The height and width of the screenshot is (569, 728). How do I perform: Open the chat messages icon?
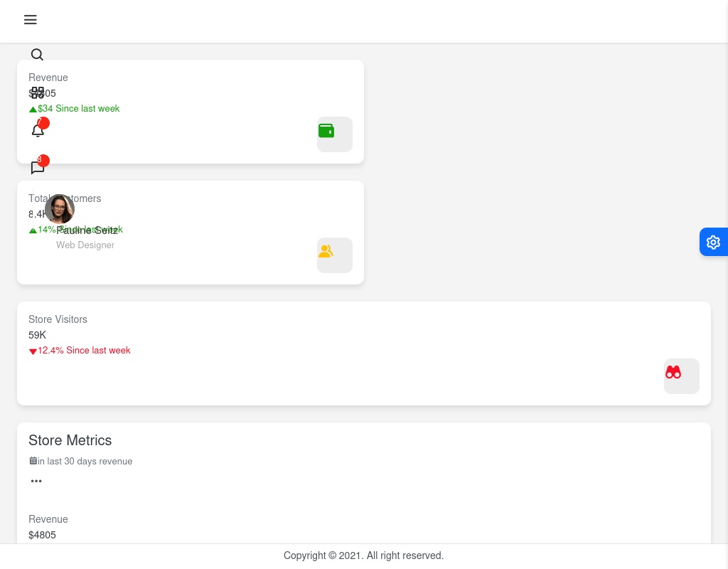pos(38,169)
